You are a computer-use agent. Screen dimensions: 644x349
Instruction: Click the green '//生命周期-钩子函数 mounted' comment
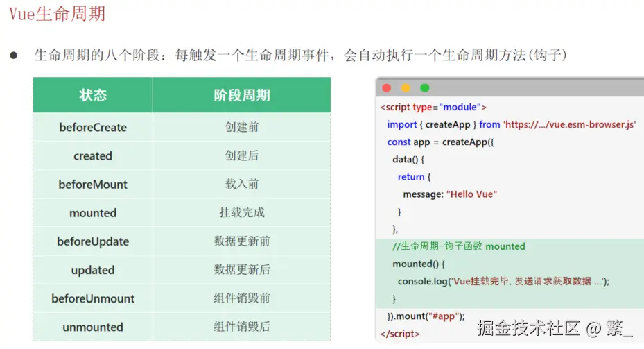click(458, 246)
